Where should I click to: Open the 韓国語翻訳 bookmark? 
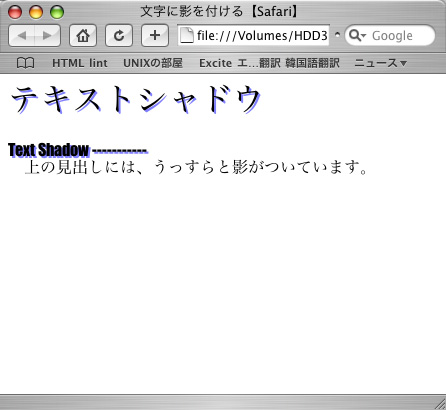point(312,63)
